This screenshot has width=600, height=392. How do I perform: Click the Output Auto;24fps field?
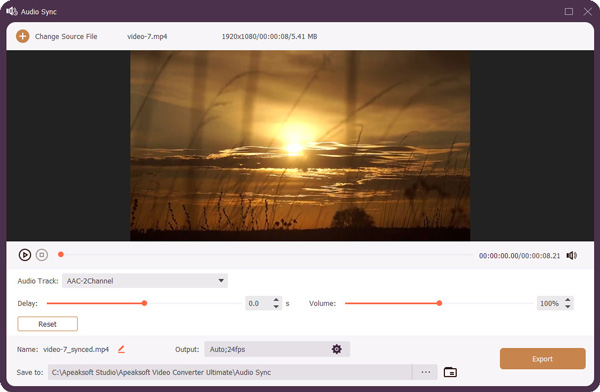[x=277, y=349]
